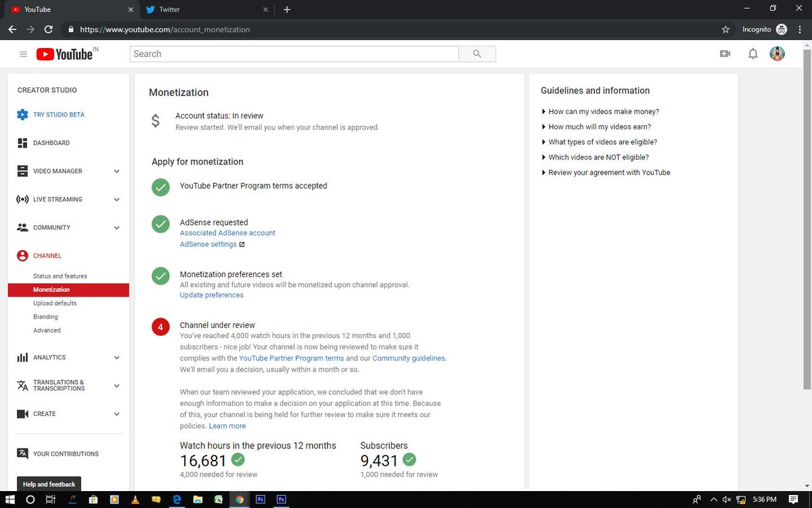Click the Learn more link

[227, 426]
